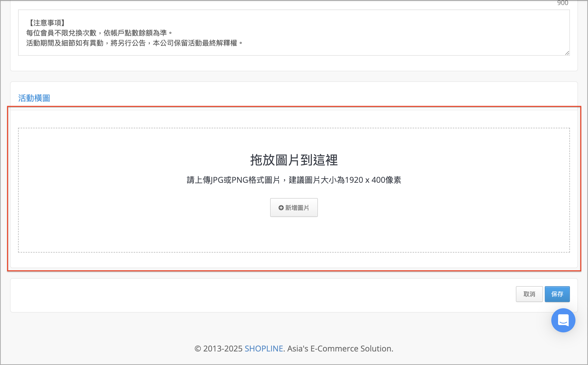This screenshot has width=588, height=365.
Task: Open the live chat support bubble icon
Action: pos(563,320)
